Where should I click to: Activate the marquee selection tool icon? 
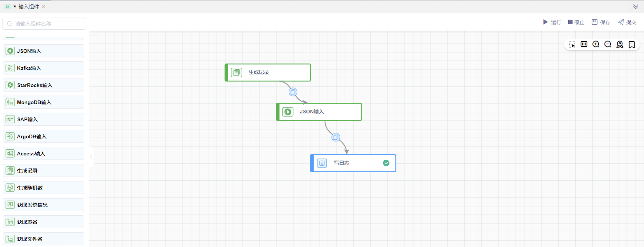tap(572, 44)
